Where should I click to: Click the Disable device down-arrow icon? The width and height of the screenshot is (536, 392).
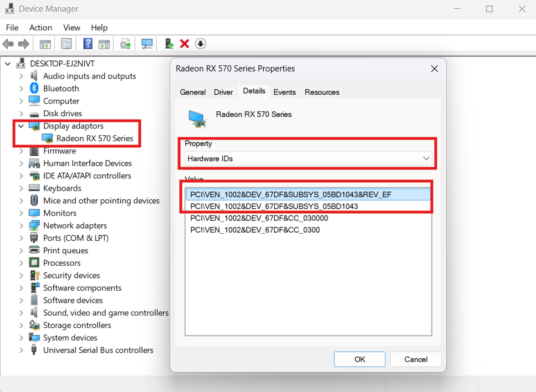point(200,44)
